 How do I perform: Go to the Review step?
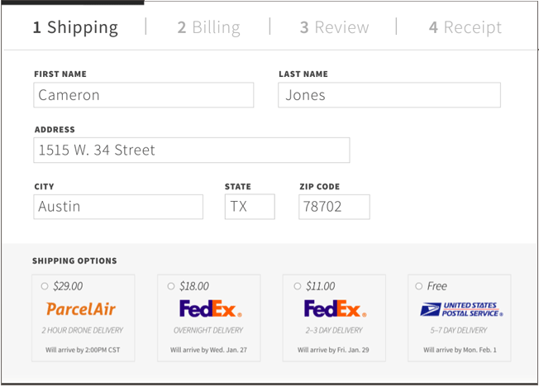(334, 27)
